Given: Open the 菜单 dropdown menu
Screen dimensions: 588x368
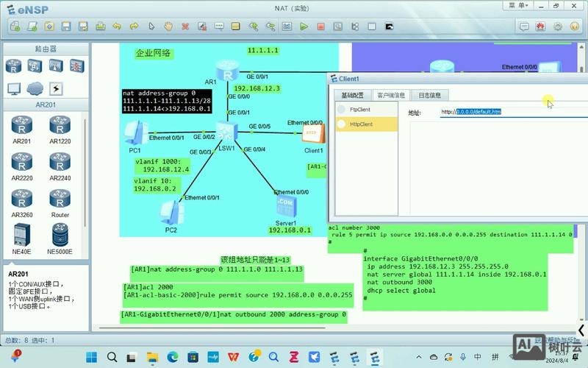Looking at the screenshot, I should coord(518,6).
